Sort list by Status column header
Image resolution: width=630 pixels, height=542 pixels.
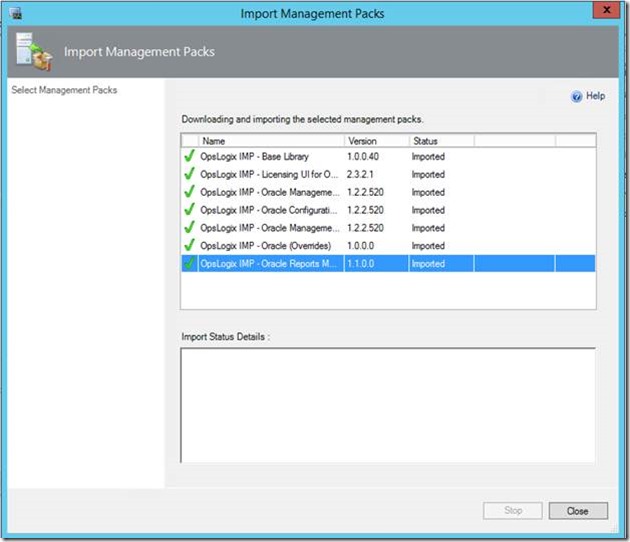pyautogui.click(x=440, y=141)
